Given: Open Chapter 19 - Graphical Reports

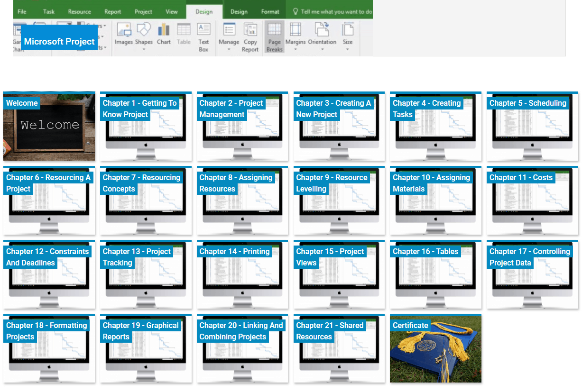Looking at the screenshot, I should [146, 349].
